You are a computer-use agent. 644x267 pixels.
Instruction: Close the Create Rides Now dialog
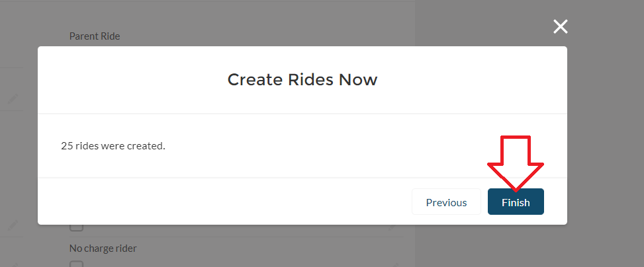click(561, 26)
